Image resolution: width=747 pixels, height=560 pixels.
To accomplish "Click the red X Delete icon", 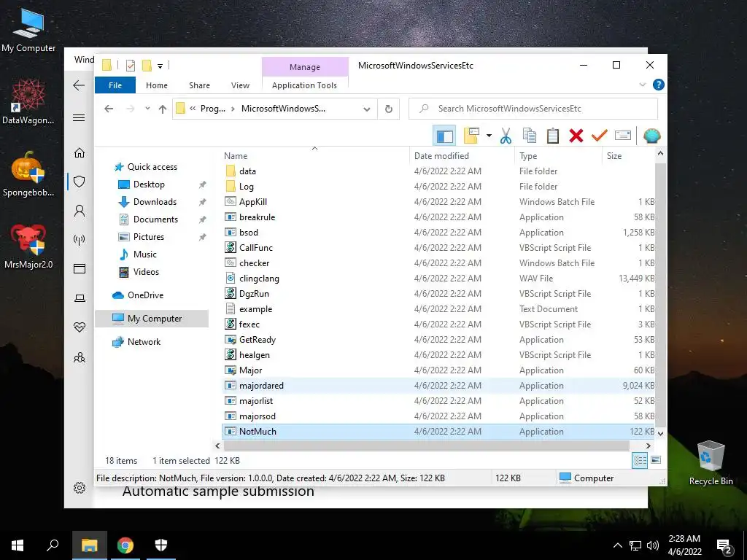I will click(576, 136).
